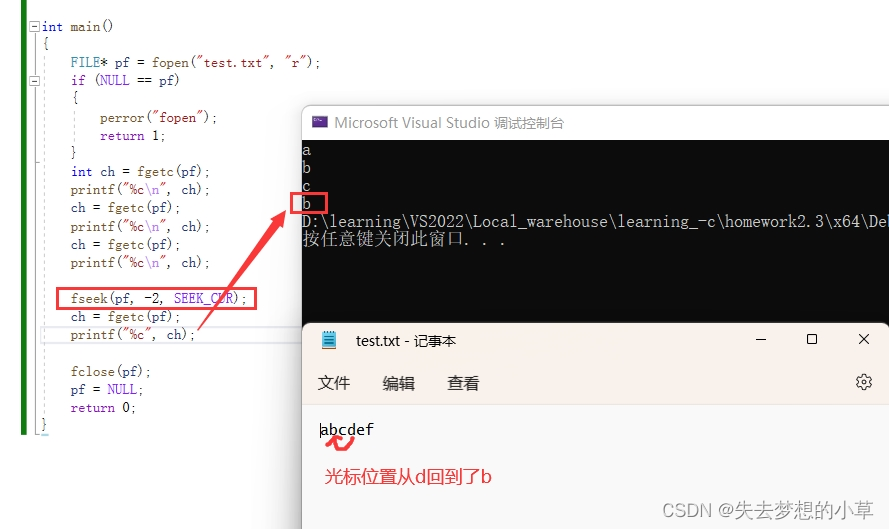889x529 pixels.
Task: Click the fseek(pf, -2, SEEK_CUR) line
Action: click(159, 298)
